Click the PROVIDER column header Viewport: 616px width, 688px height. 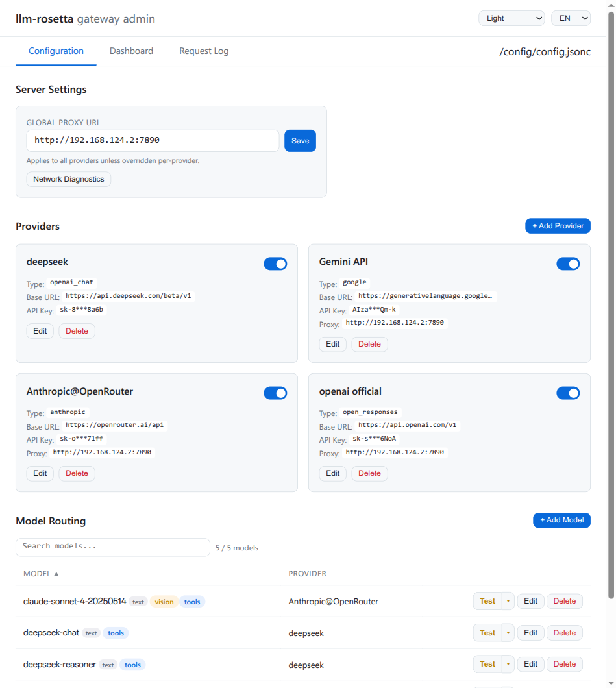pos(307,574)
